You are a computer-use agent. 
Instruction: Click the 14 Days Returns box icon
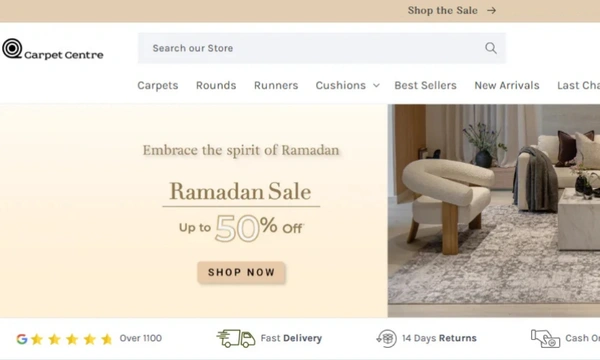pyautogui.click(x=386, y=338)
